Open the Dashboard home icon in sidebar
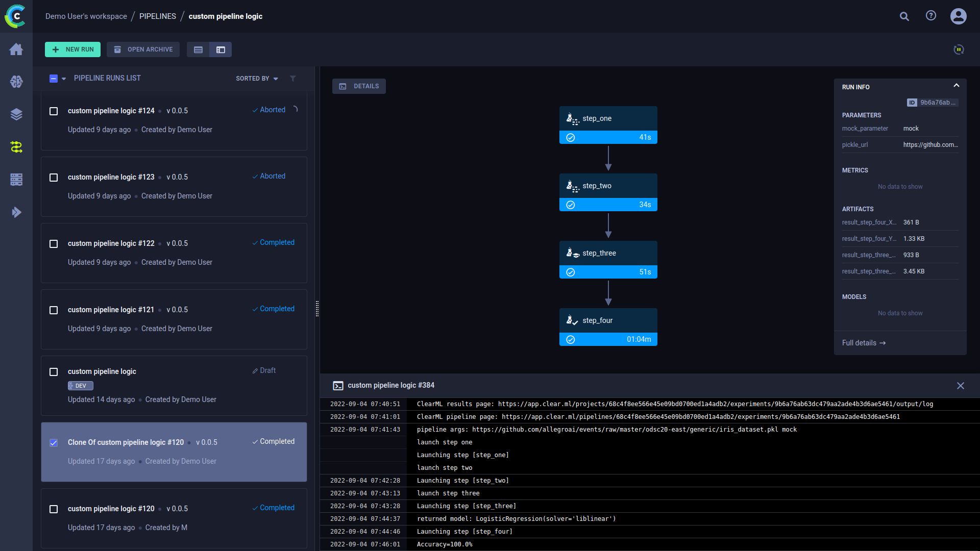980x551 pixels. [x=16, y=49]
